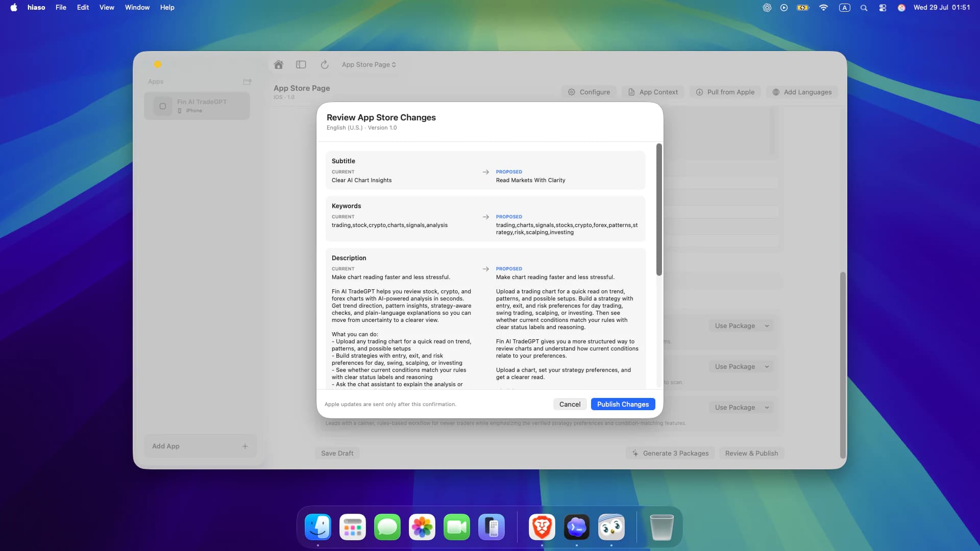This screenshot has width=980, height=551.
Task: Click the Description change arrow icon
Action: pyautogui.click(x=486, y=269)
